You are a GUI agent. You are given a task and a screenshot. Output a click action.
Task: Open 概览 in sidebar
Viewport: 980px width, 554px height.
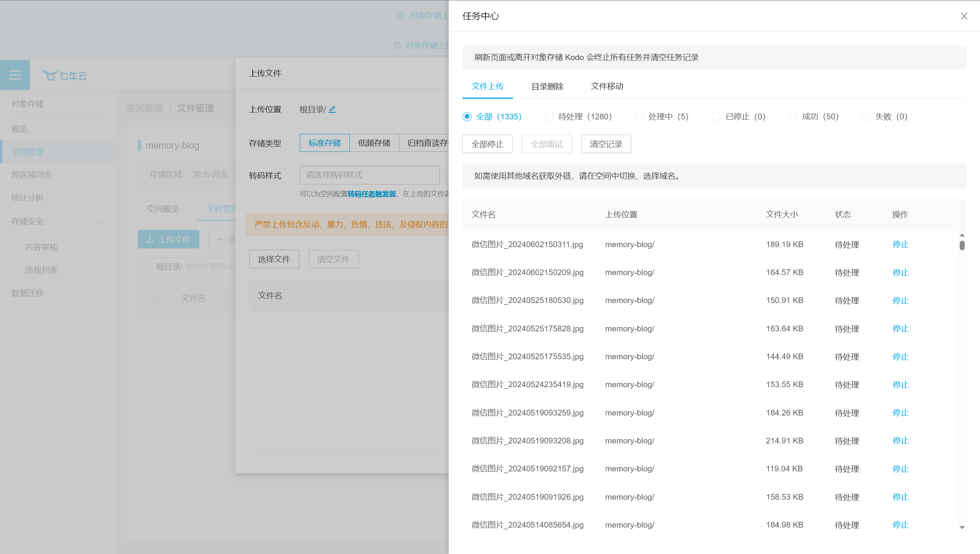point(20,129)
